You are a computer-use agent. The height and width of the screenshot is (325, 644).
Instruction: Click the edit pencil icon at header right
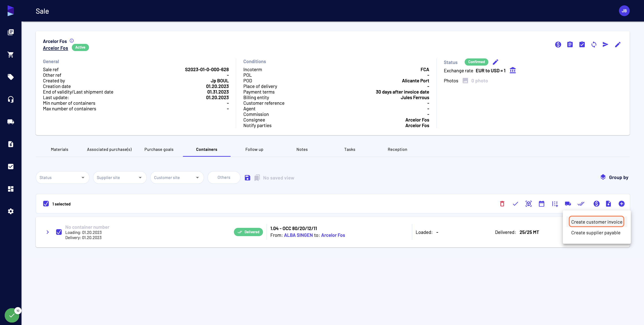coord(618,45)
